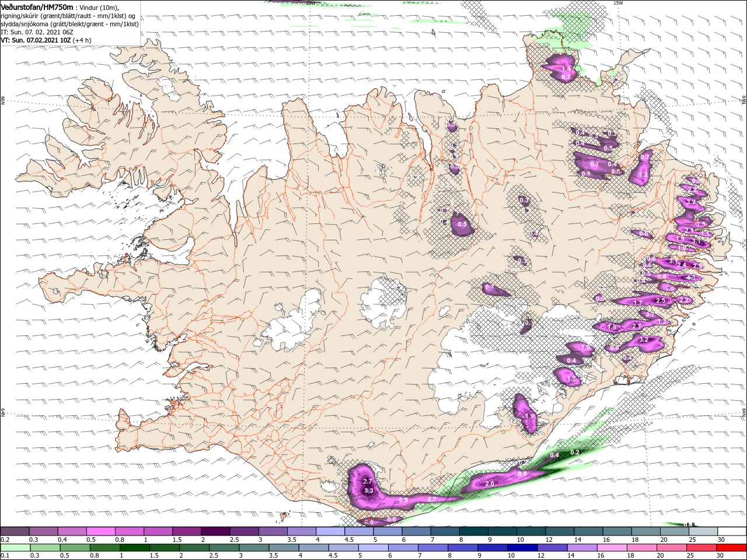
Task: Click the 14 label under the upper legend
Action: 577,540
